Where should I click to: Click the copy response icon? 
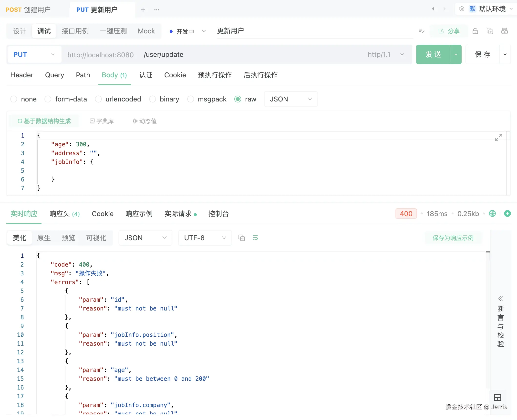pos(241,238)
